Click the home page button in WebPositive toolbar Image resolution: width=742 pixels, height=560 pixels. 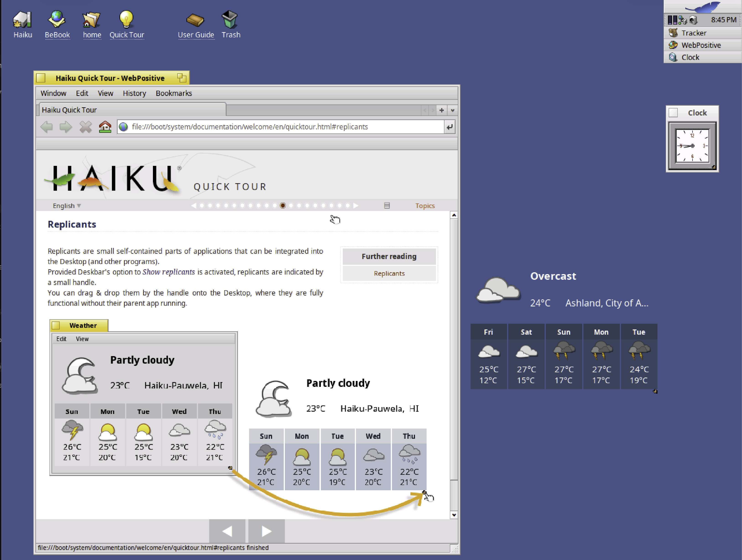[105, 127]
